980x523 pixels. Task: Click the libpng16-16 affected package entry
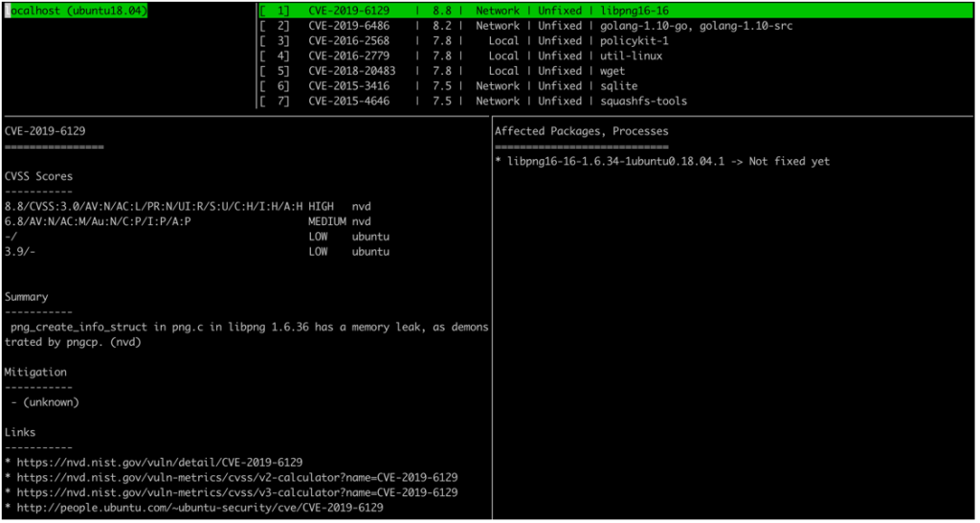point(662,161)
